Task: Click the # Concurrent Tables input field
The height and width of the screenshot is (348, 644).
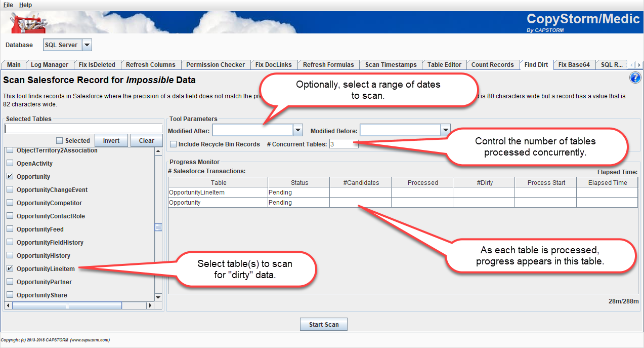Action: [x=344, y=144]
